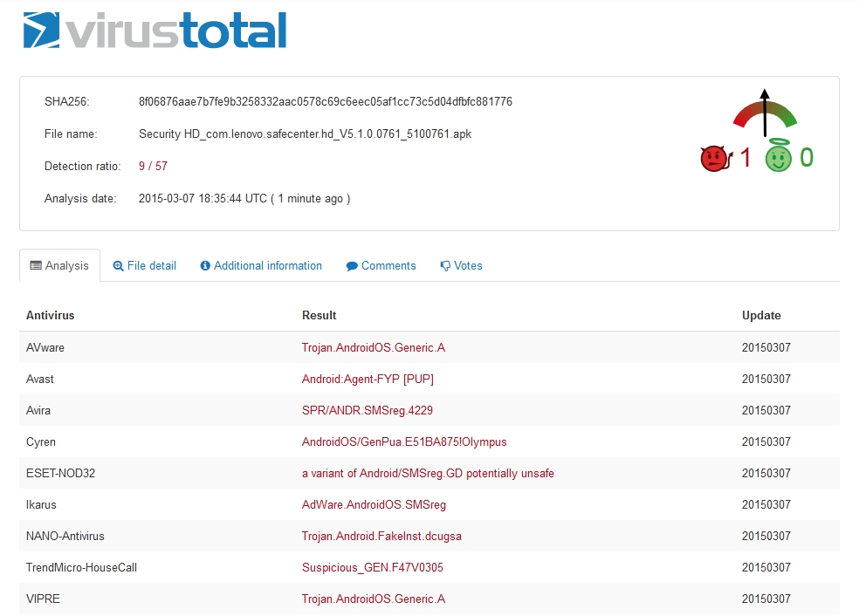Click the analysis date 2015-03-07 value
859x616 pixels.
point(244,199)
